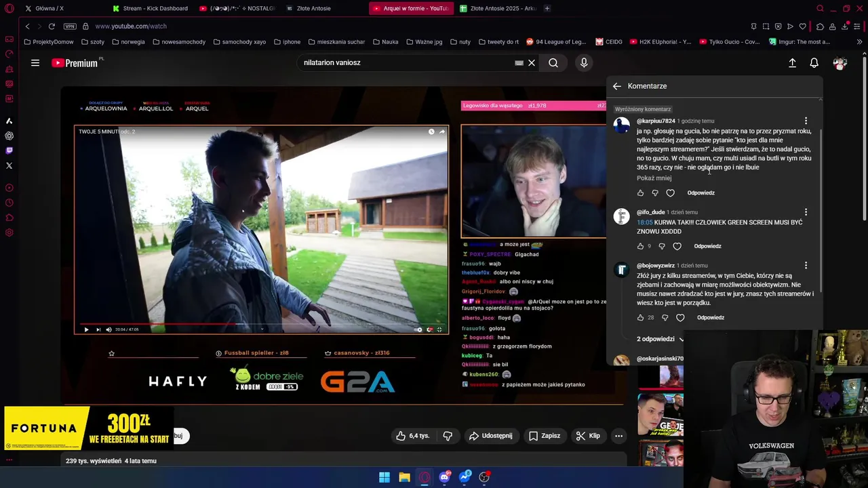Image resolution: width=868 pixels, height=488 pixels.
Task: Open the 94 League of Leg... bookmark
Action: coord(555,42)
